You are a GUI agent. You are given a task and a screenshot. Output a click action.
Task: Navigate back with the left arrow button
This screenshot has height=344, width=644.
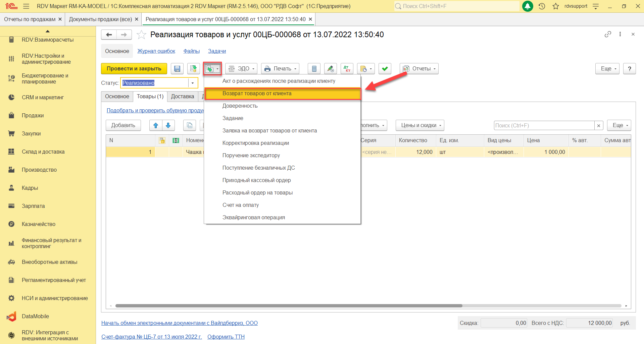tap(109, 35)
